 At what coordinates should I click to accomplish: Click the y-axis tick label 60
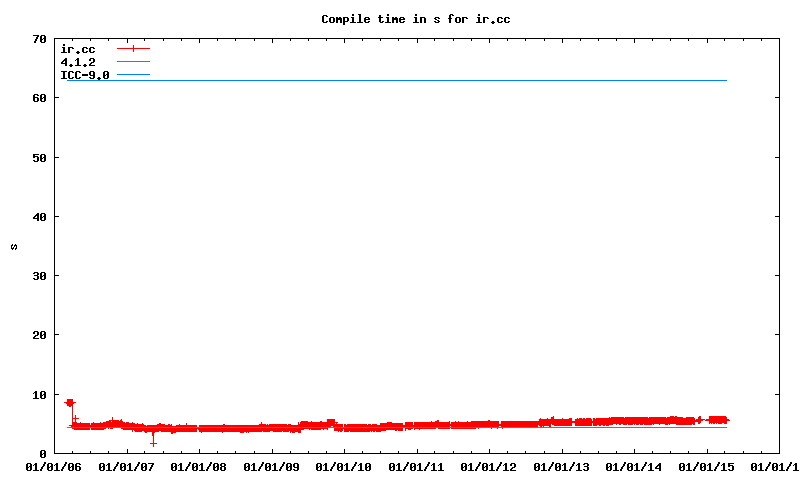click(39, 98)
